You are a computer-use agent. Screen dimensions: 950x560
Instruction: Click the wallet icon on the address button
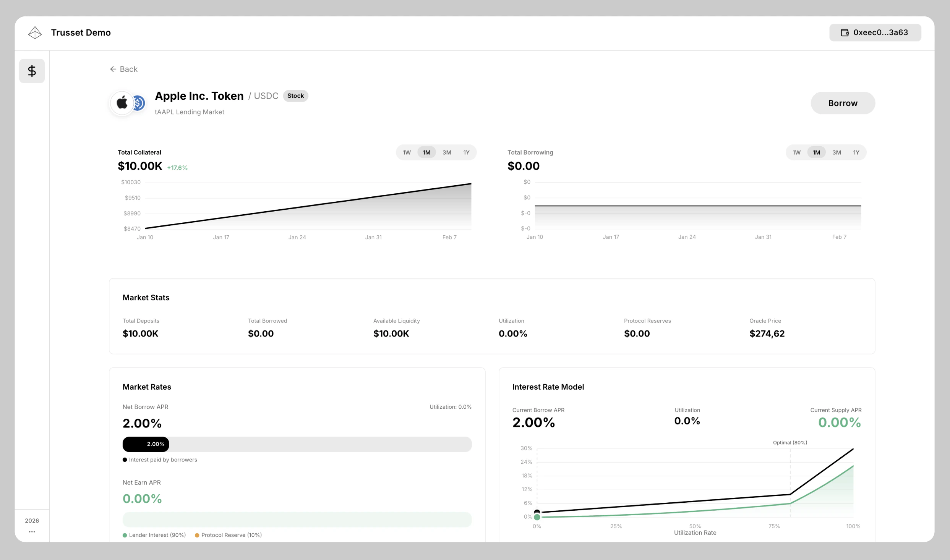[844, 32]
